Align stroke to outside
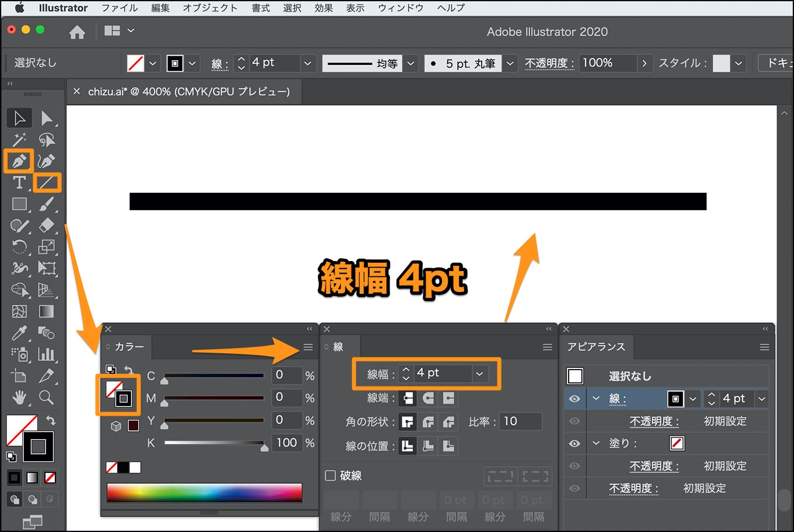This screenshot has height=532, width=794. click(x=448, y=446)
